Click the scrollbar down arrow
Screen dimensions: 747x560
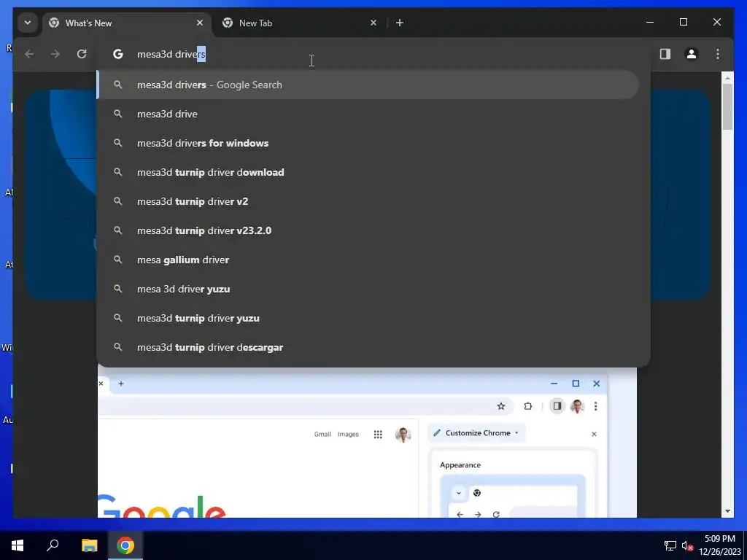(727, 511)
